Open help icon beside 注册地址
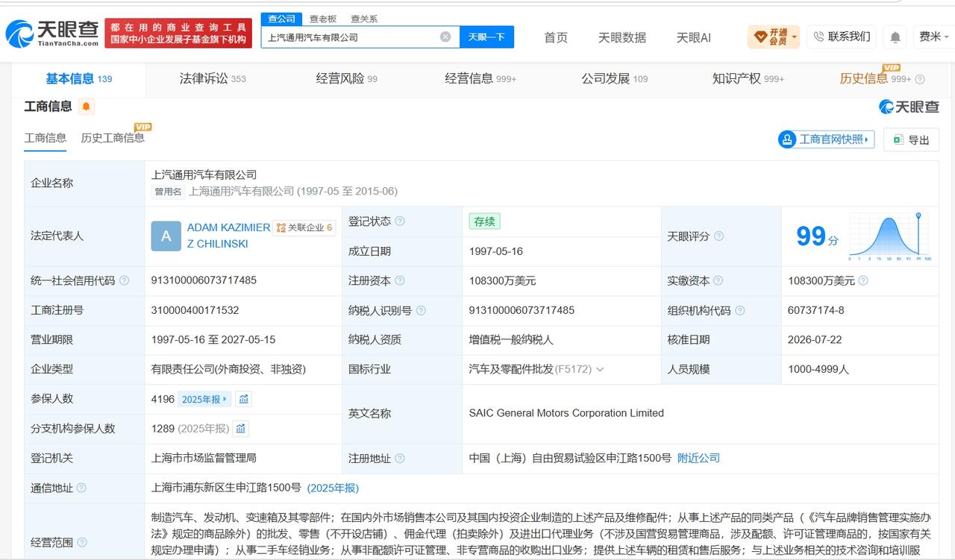This screenshot has width=955, height=560. (x=400, y=459)
